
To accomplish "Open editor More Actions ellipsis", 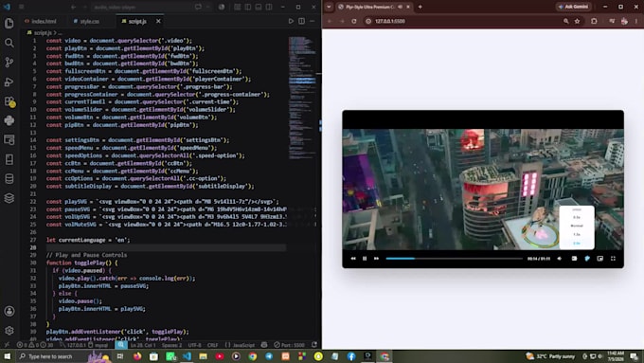I will [x=313, y=21].
